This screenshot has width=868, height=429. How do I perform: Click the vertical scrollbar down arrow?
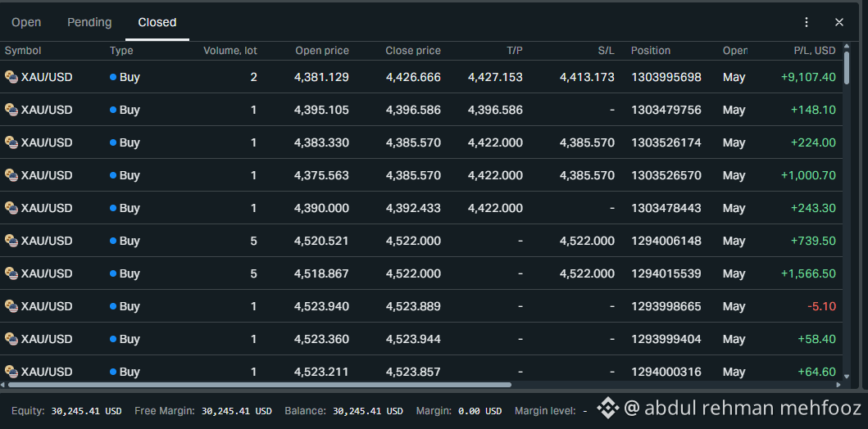(847, 376)
